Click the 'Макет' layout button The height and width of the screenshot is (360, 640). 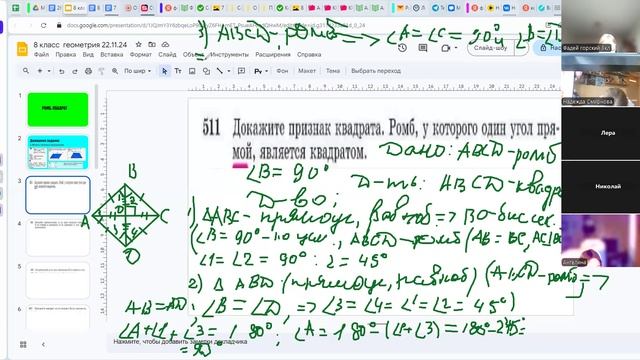pyautogui.click(x=307, y=71)
